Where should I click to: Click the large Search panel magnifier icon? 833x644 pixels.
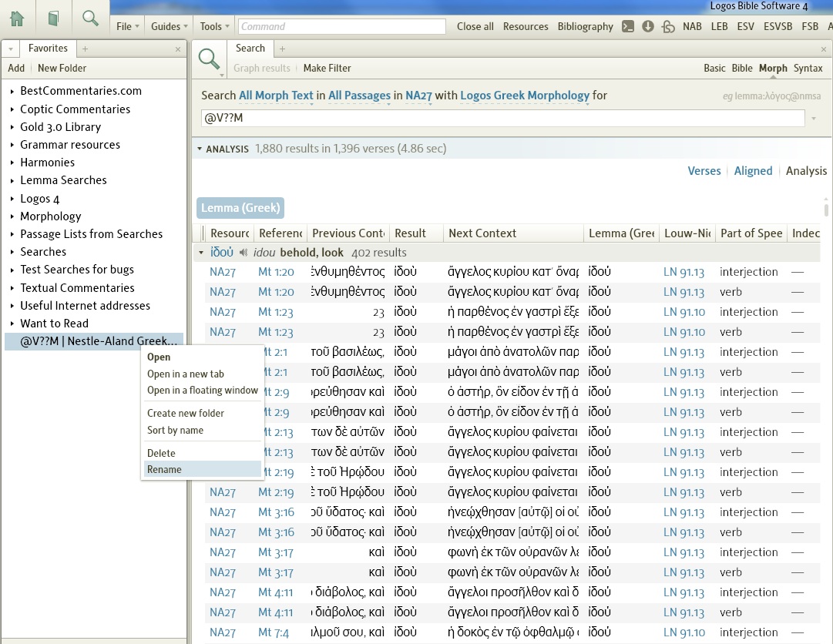(x=209, y=59)
